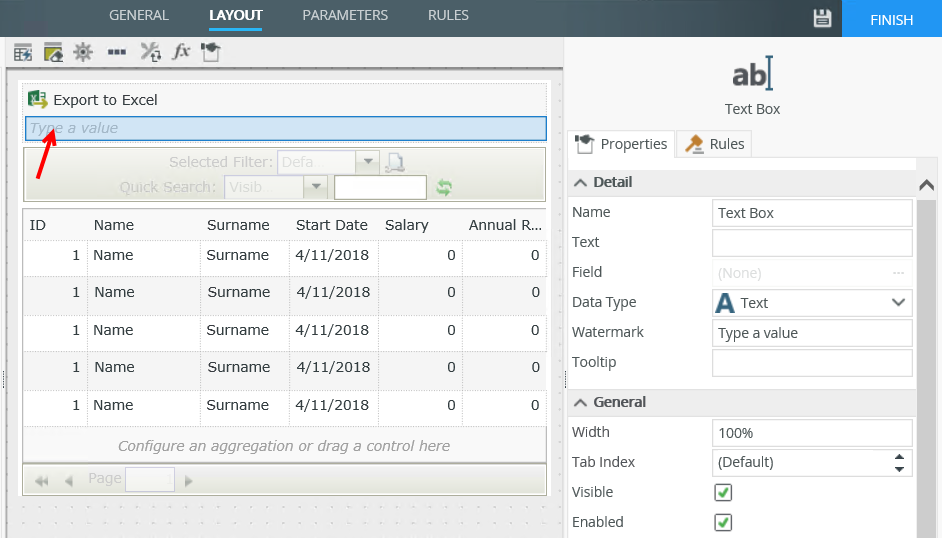Collapse the Detail section
This screenshot has height=538, width=942.
tap(580, 182)
